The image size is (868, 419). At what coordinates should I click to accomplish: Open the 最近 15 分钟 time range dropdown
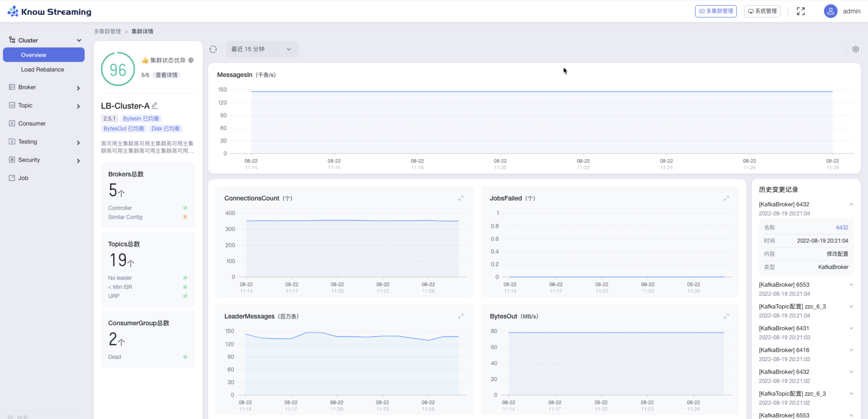pos(261,49)
